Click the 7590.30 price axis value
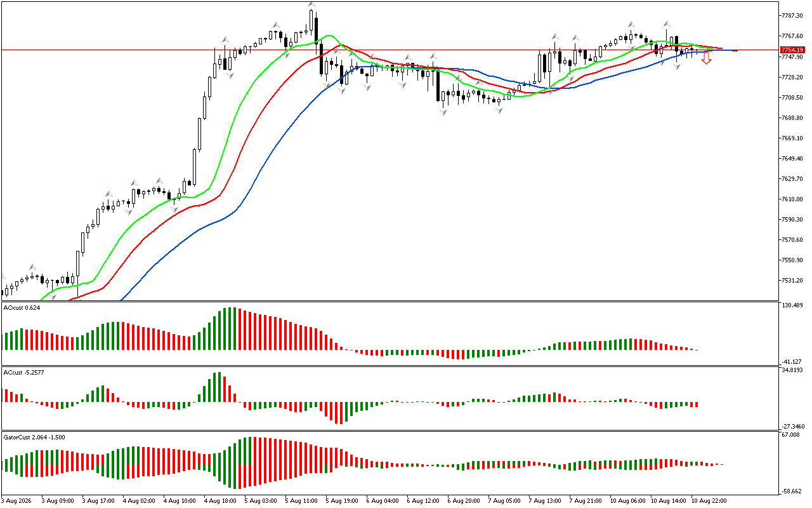The height and width of the screenshot is (508, 812). tap(791, 219)
